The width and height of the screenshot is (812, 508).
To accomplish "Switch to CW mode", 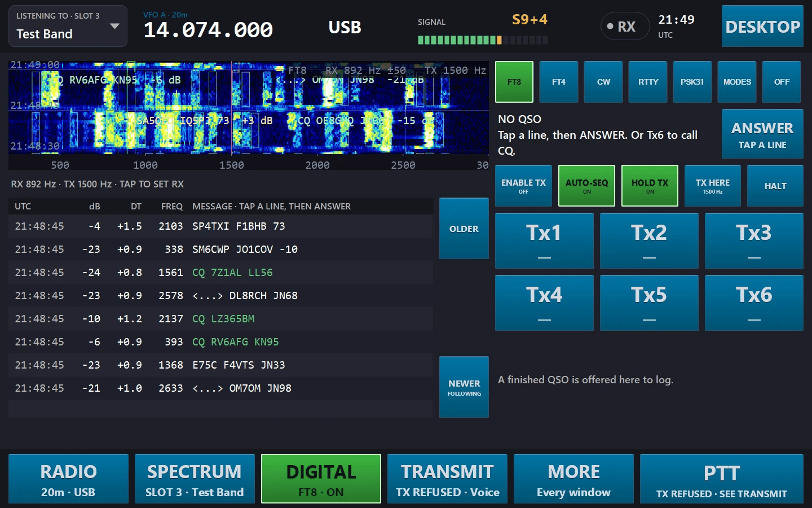I will tap(603, 82).
